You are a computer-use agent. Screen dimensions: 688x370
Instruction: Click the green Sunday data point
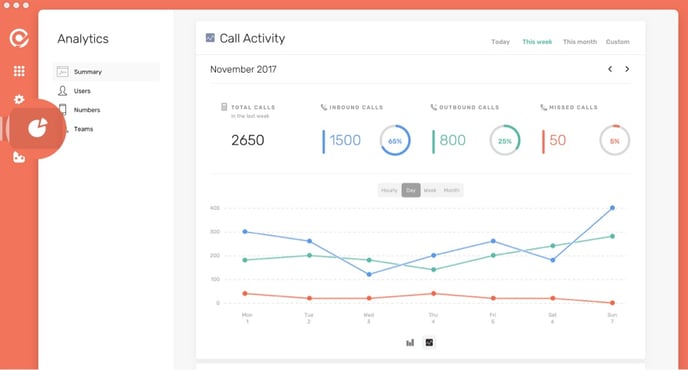pos(612,236)
